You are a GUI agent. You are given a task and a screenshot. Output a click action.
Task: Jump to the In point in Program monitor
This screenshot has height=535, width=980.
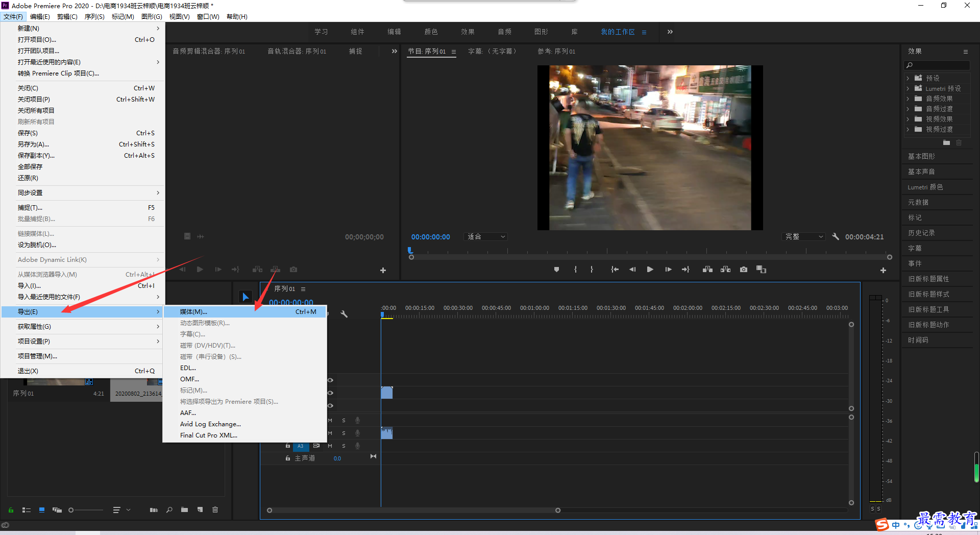(x=615, y=270)
